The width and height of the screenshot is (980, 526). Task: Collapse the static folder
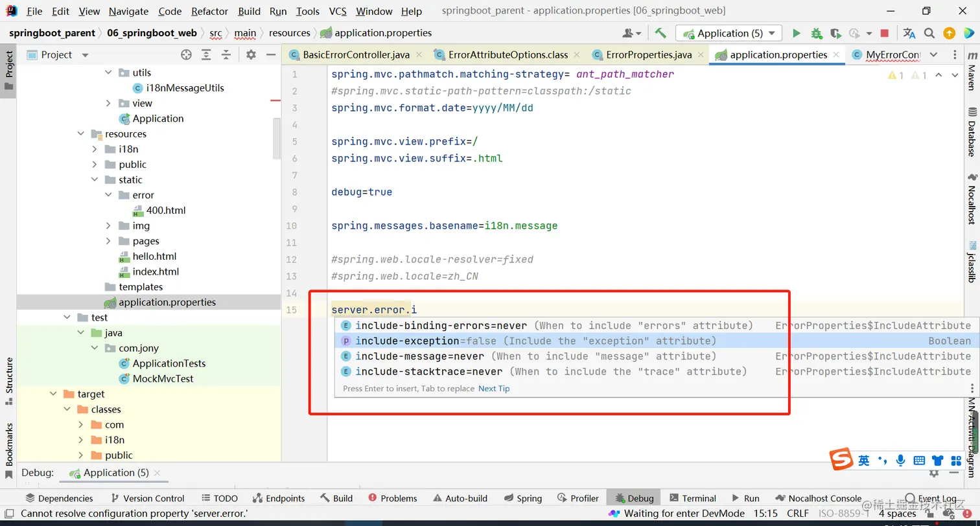tap(95, 180)
